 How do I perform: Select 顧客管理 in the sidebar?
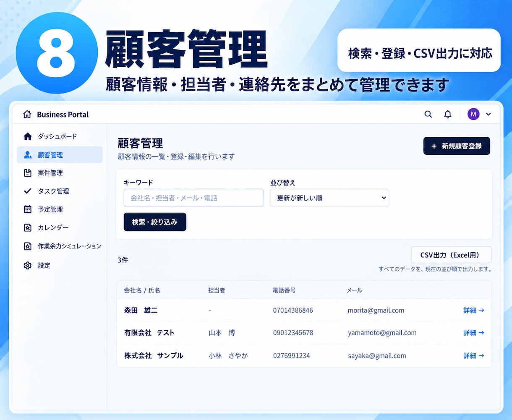click(x=60, y=155)
